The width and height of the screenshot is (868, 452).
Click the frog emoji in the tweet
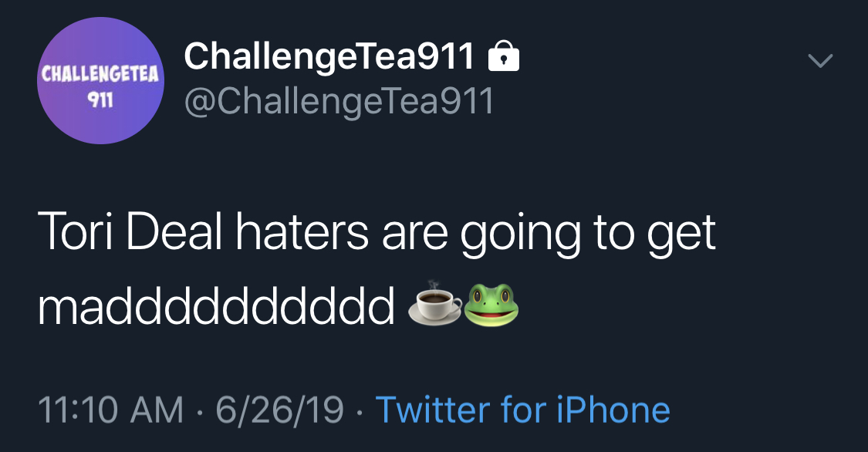coord(491,305)
